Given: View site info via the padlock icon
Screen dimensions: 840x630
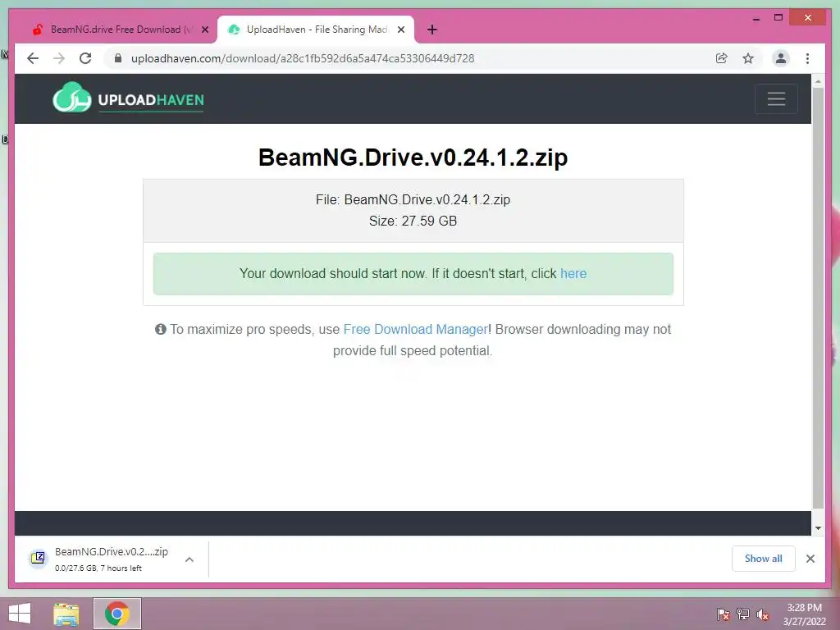Looking at the screenshot, I should pos(118,58).
